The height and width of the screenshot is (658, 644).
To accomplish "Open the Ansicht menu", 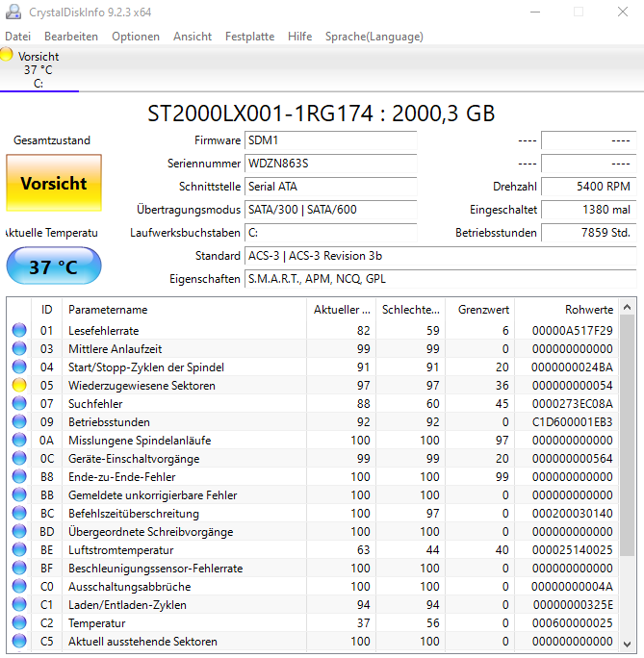I will click(193, 37).
